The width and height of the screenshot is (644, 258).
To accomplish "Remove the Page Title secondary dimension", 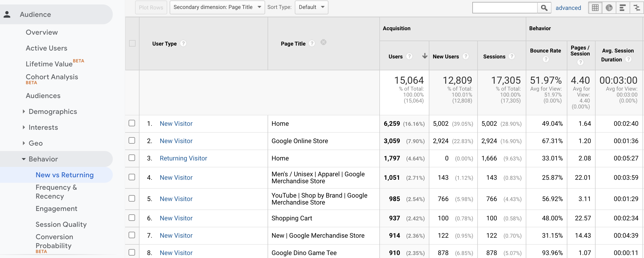I will click(323, 42).
